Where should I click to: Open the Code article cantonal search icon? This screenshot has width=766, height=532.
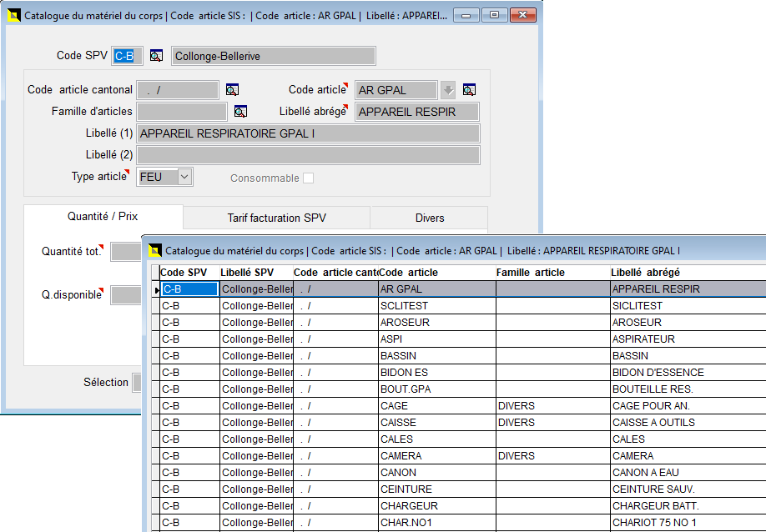pos(232,90)
